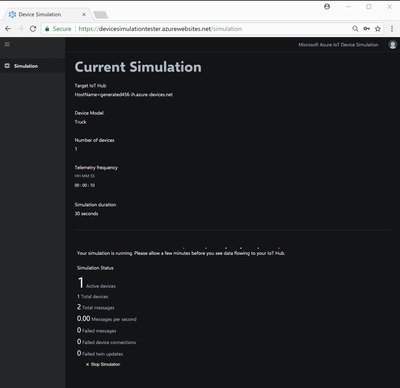Minimize the browser window
The height and width of the screenshot is (388, 400).
click(349, 7)
